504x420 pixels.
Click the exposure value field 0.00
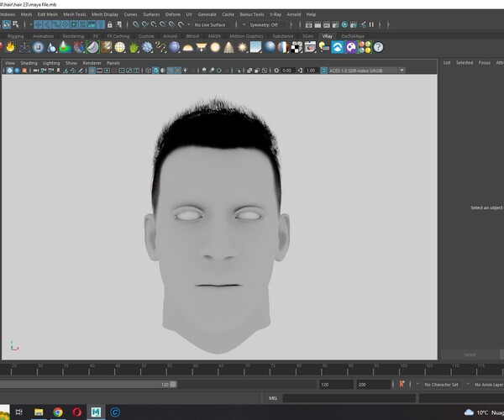point(287,71)
